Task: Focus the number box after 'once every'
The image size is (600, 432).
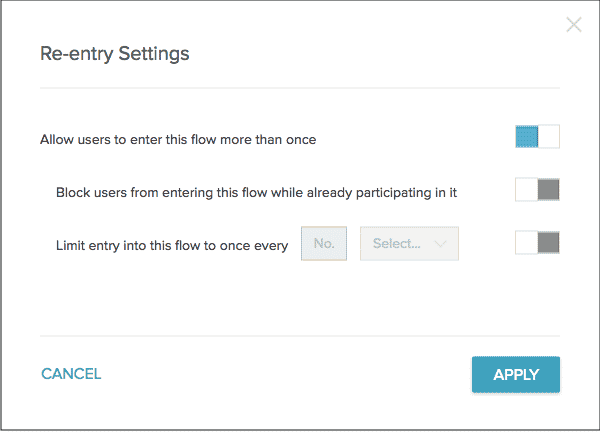Action: [x=324, y=243]
